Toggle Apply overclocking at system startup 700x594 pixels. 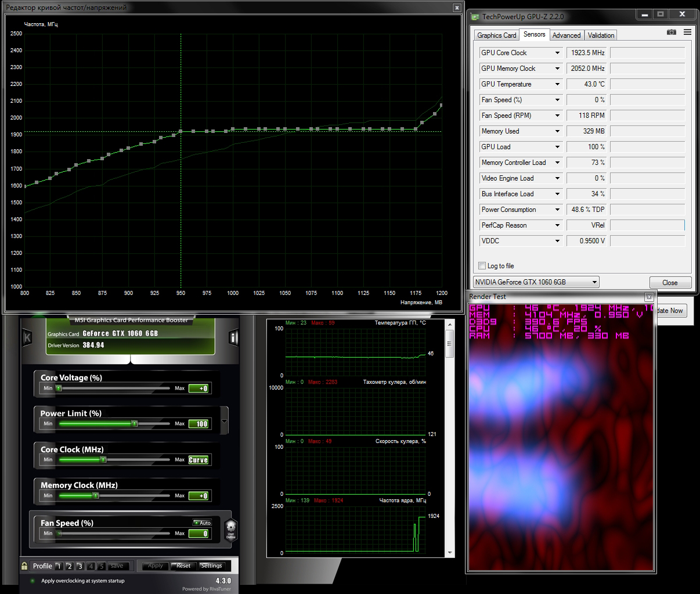click(33, 581)
